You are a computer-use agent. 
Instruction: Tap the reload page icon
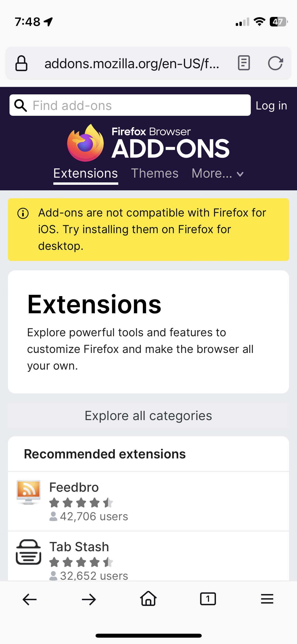click(x=275, y=63)
